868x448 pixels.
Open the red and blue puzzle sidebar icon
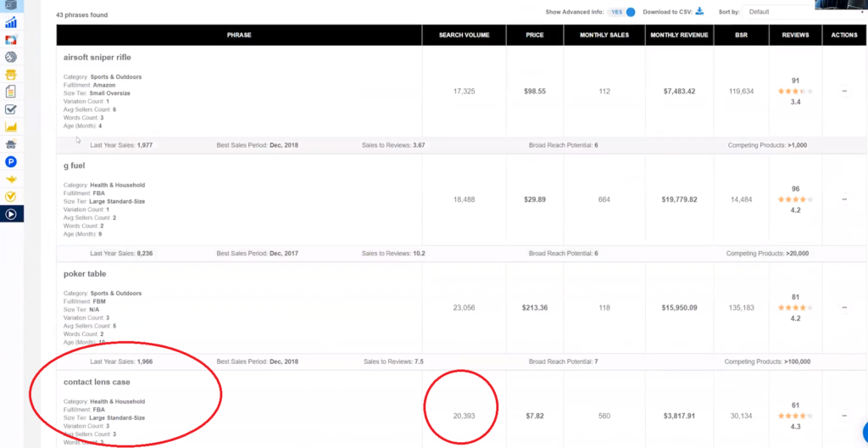(x=11, y=40)
